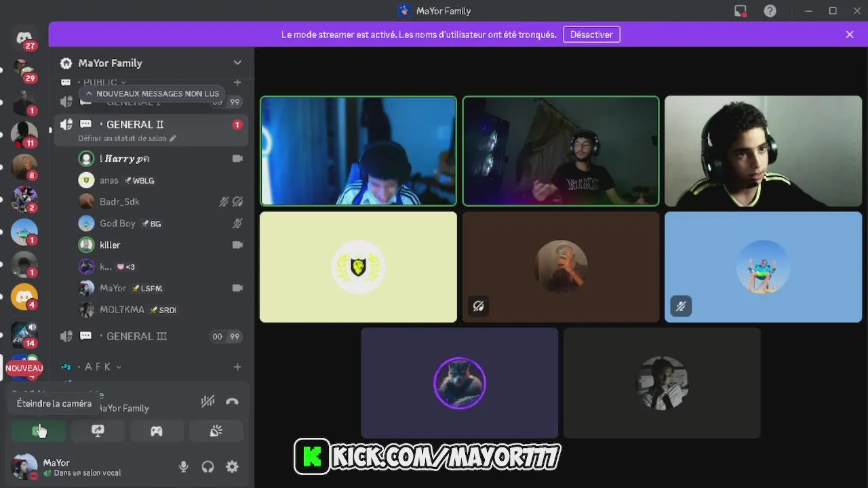Toggle noise suppression icon

[208, 401]
